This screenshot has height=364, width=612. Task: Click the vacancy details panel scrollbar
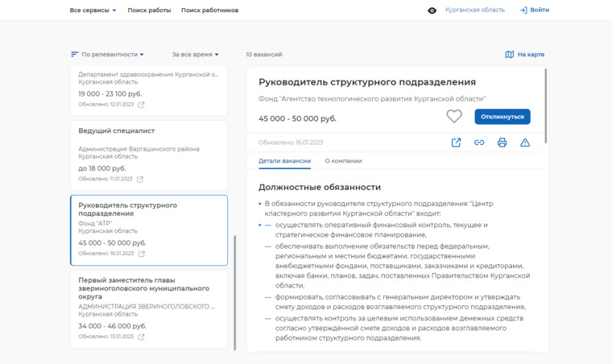(x=545, y=105)
